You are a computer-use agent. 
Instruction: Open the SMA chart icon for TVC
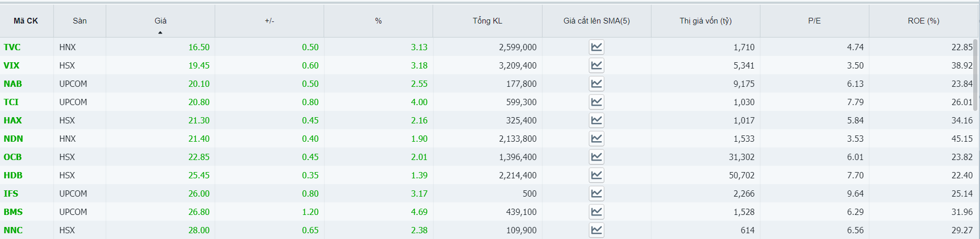pos(596,47)
